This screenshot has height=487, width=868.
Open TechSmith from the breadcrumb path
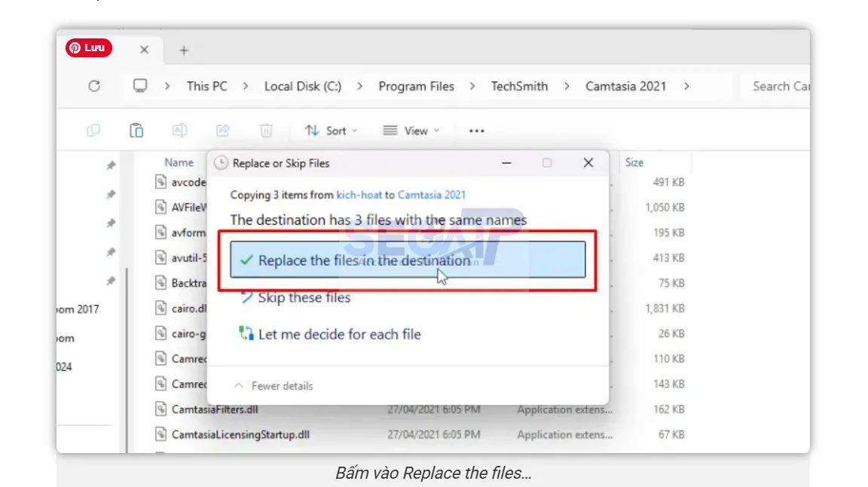click(518, 86)
